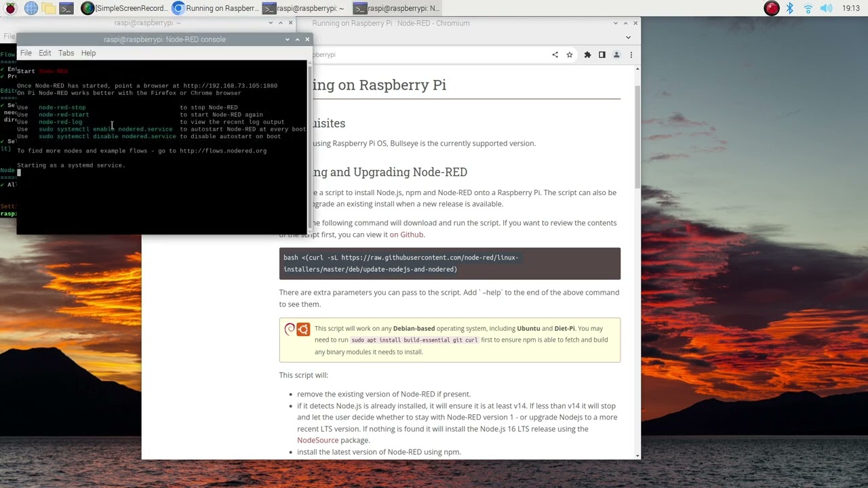Image resolution: width=868 pixels, height=488 pixels.
Task: Click 'Upgrading Node-RED' section heading
Action: pyautogui.click(x=390, y=172)
